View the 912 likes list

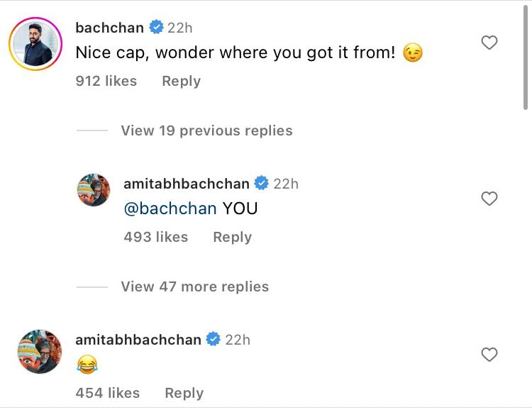point(106,81)
